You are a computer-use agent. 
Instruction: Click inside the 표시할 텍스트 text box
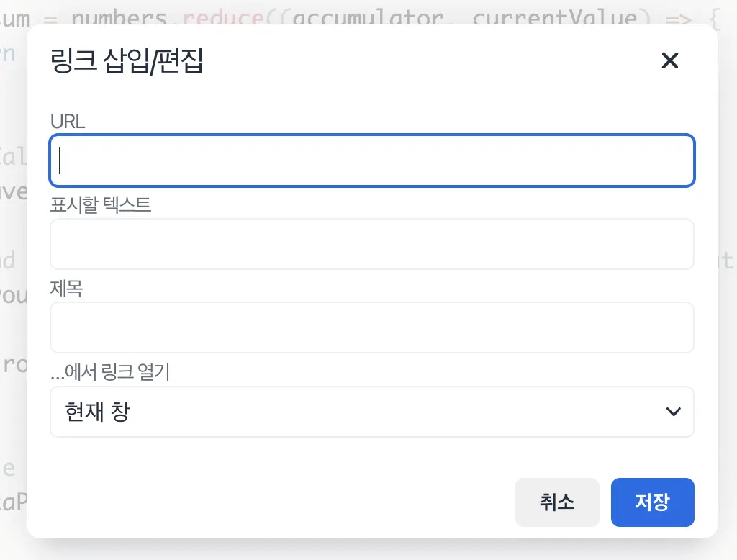coord(372,243)
